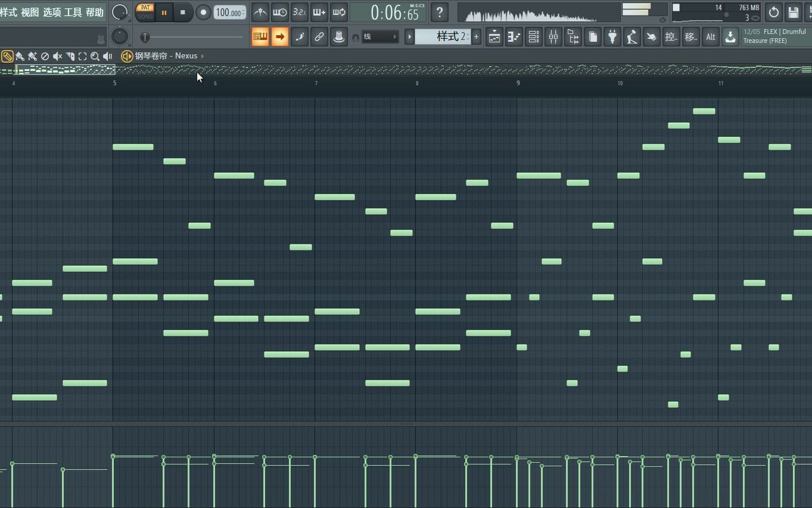Open the playlist view
This screenshot has width=812, height=508.
(x=494, y=37)
